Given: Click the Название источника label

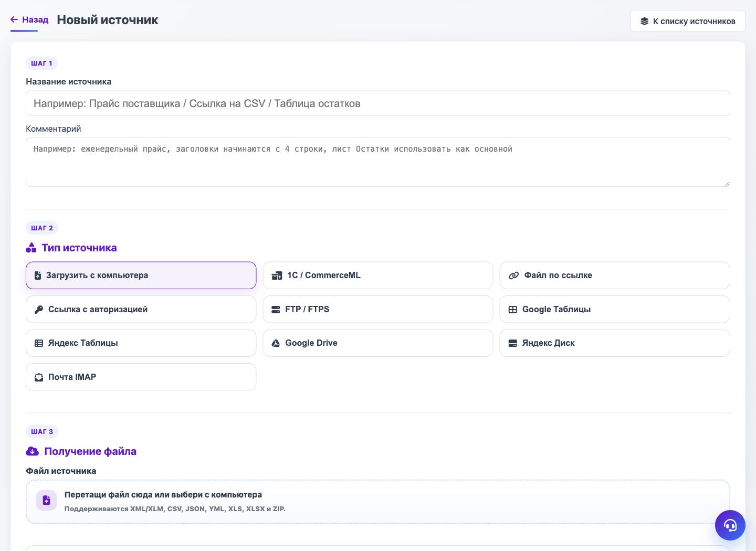Looking at the screenshot, I should 69,82.
